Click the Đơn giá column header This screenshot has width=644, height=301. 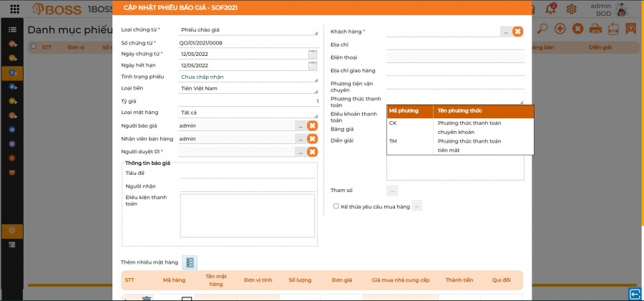342,280
